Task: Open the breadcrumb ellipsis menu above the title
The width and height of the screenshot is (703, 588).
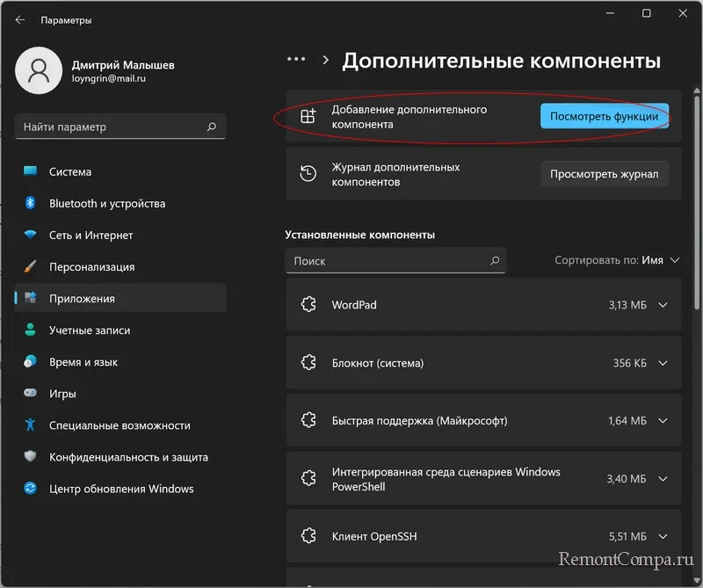Action: pos(296,59)
